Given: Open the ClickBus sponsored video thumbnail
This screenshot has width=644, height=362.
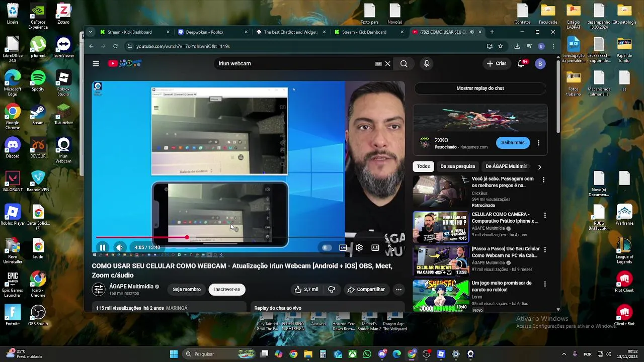Looking at the screenshot, I should pos(441,192).
